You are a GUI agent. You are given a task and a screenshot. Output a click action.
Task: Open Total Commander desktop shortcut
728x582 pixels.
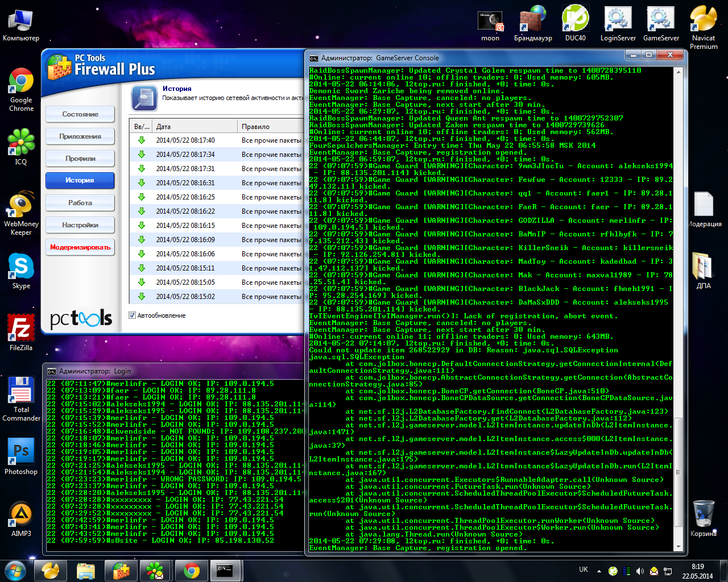[x=21, y=399]
